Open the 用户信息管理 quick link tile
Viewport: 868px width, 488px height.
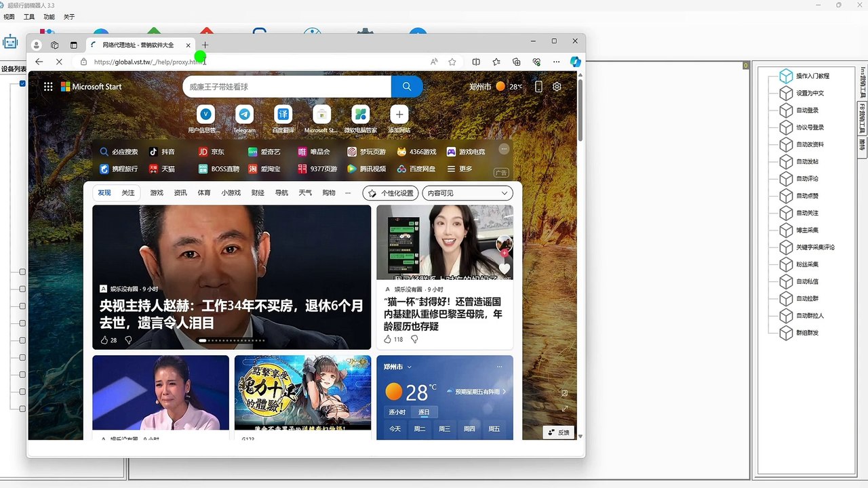point(205,119)
